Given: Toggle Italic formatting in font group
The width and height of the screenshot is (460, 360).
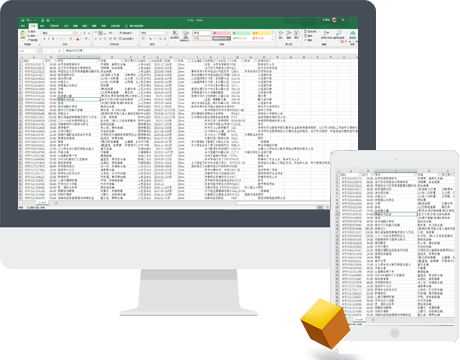Looking at the screenshot, I should tap(49, 39).
